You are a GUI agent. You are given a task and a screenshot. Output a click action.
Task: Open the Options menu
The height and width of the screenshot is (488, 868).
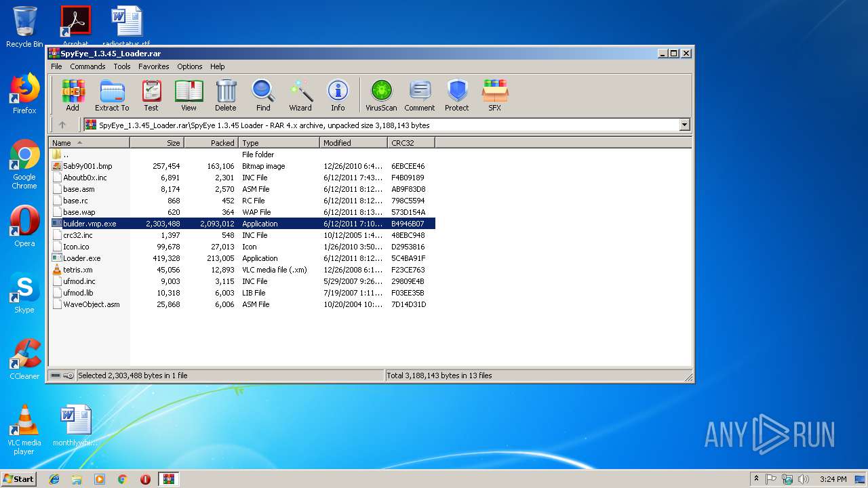click(190, 66)
